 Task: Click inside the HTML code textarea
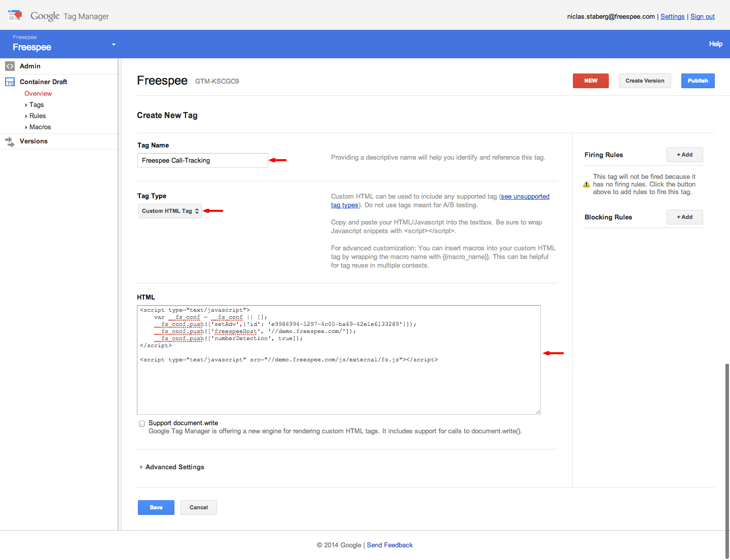click(x=339, y=360)
